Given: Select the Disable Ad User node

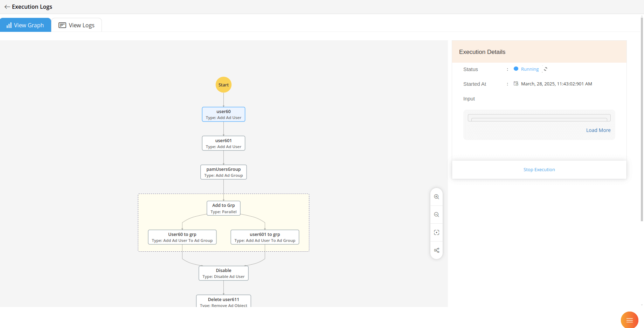Looking at the screenshot, I should 223,273.
